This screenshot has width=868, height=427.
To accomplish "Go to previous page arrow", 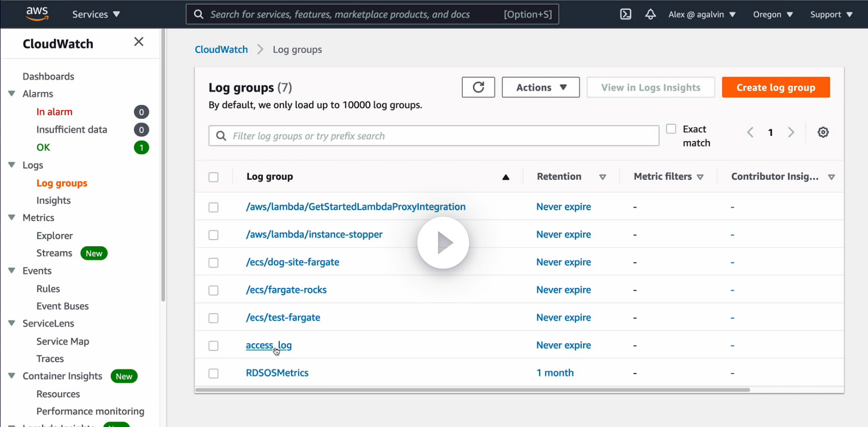I will click(x=750, y=132).
